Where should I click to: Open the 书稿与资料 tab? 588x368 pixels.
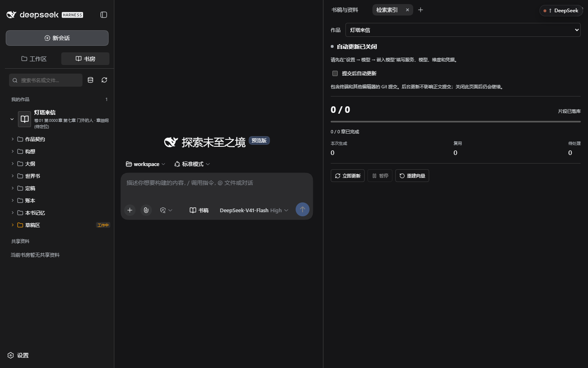pos(345,10)
